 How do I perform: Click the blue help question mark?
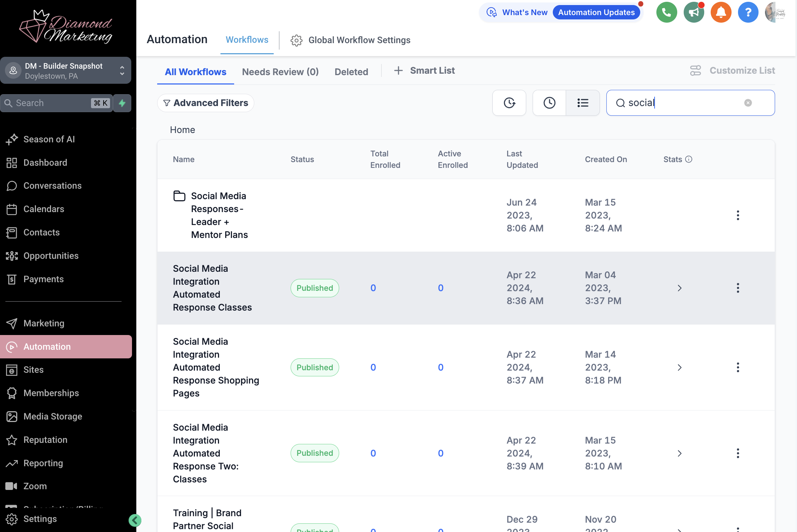(748, 13)
